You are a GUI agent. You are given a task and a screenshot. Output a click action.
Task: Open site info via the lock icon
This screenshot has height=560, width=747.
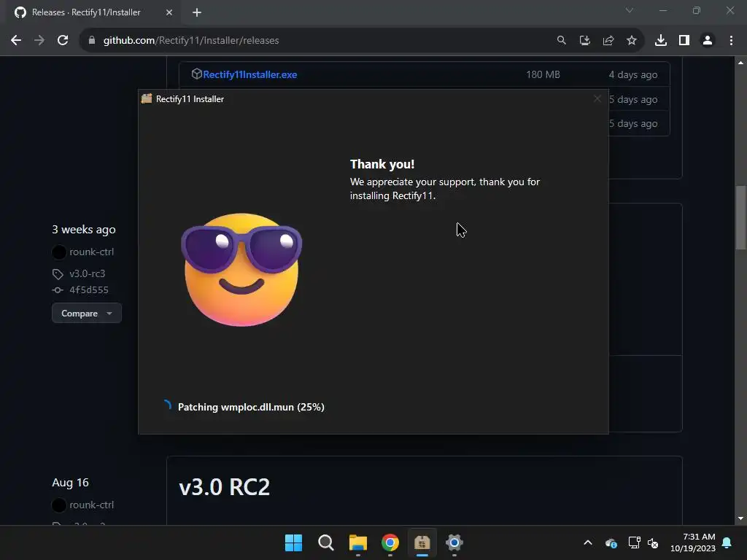click(x=92, y=41)
